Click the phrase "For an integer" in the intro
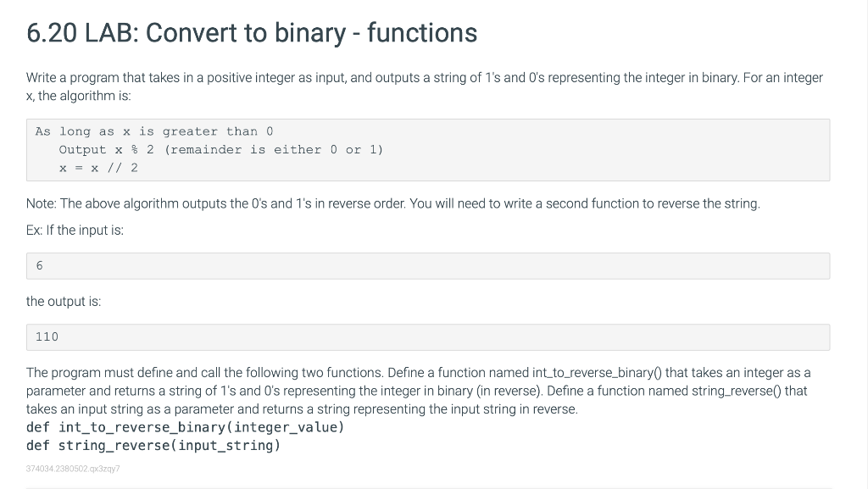Viewport: 868px width, 489px height. point(782,78)
